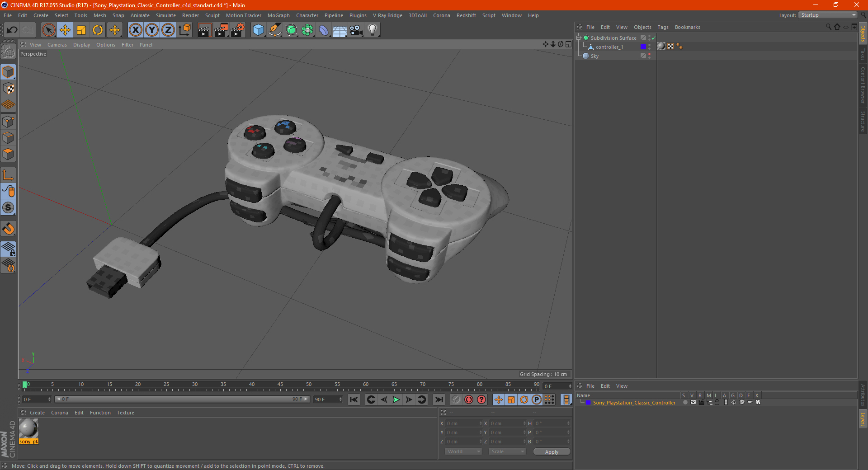Select controller_1 object in tree
Viewport: 868px width, 470px height.
(609, 47)
